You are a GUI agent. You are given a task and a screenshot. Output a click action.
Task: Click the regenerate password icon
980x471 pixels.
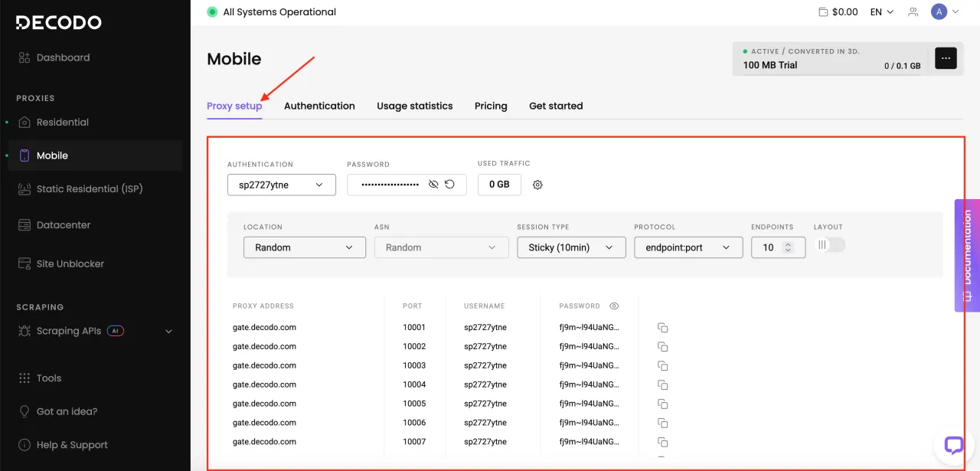point(450,185)
